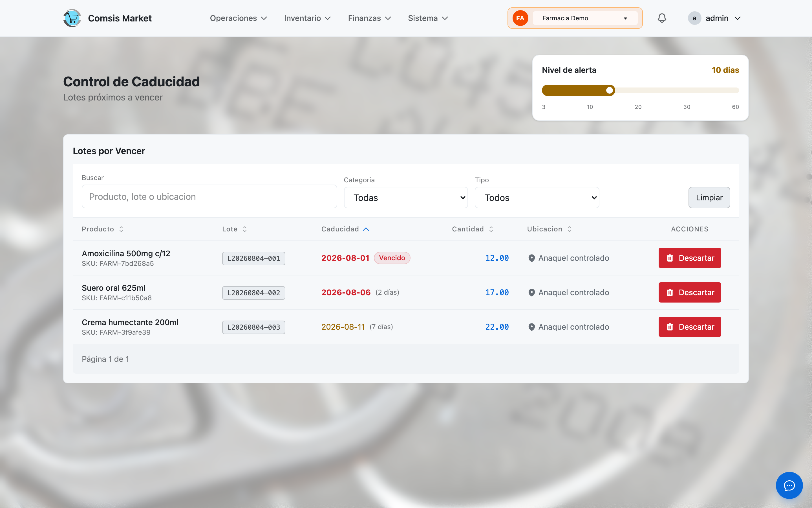Image resolution: width=812 pixels, height=508 pixels.
Task: Click expiry date 2026-08-06
Action: point(346,292)
